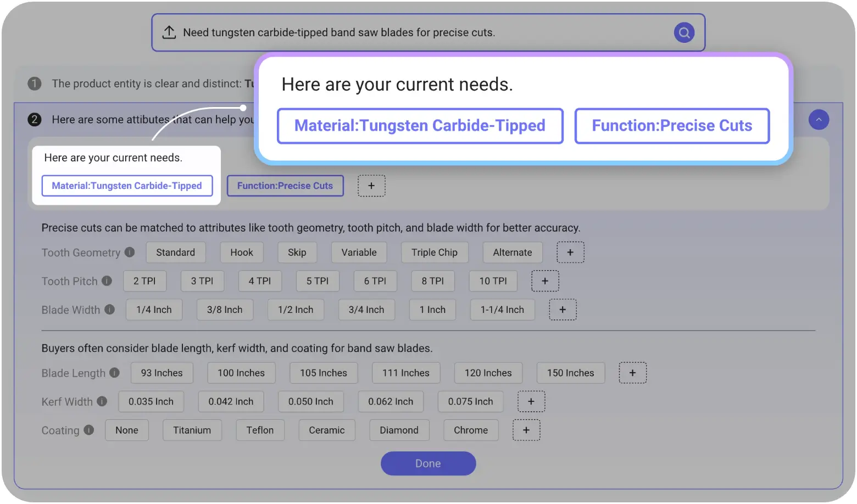Collapse the attributes section with chevron
This screenshot has width=857, height=504.
pos(819,120)
